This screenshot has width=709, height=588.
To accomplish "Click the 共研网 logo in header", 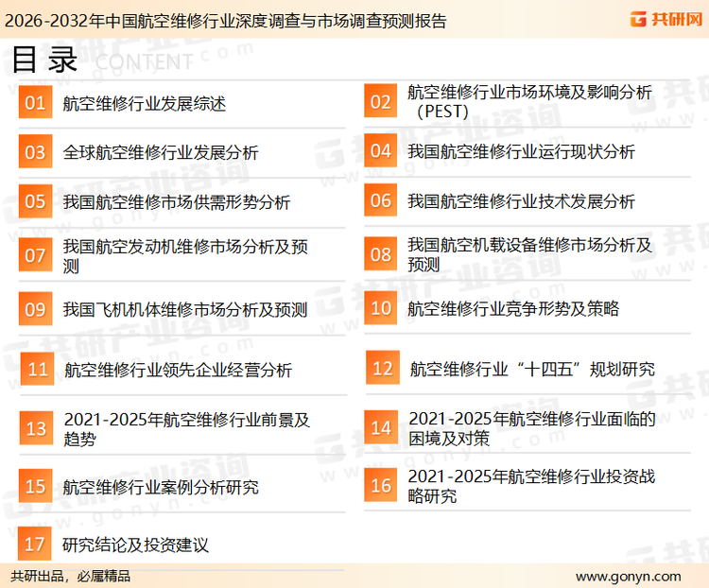I will 666,19.
